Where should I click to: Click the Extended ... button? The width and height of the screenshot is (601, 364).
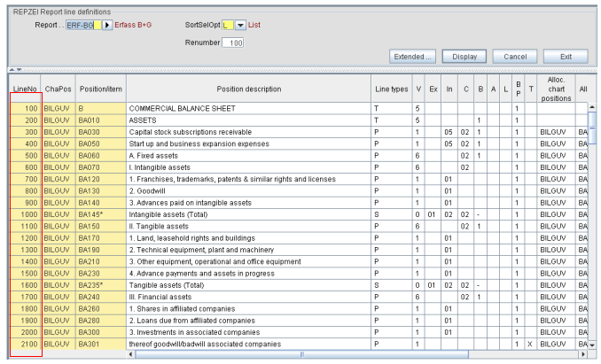pyautogui.click(x=412, y=57)
